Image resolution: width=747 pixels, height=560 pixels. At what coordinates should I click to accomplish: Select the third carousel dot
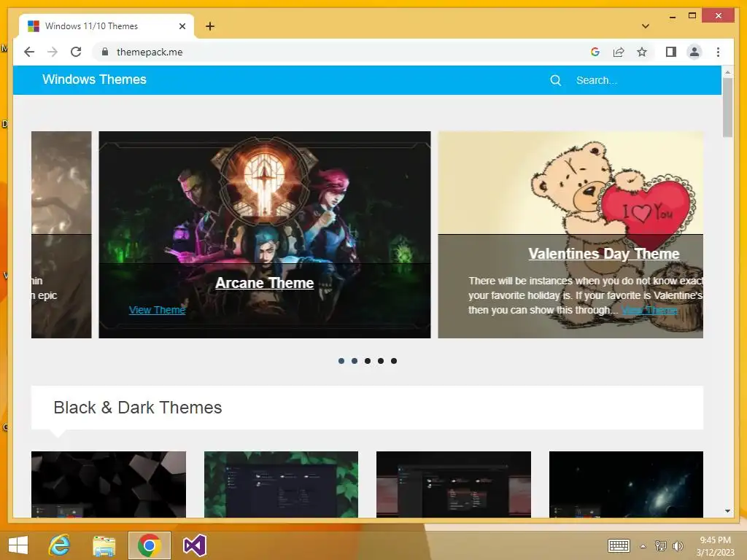click(x=368, y=361)
